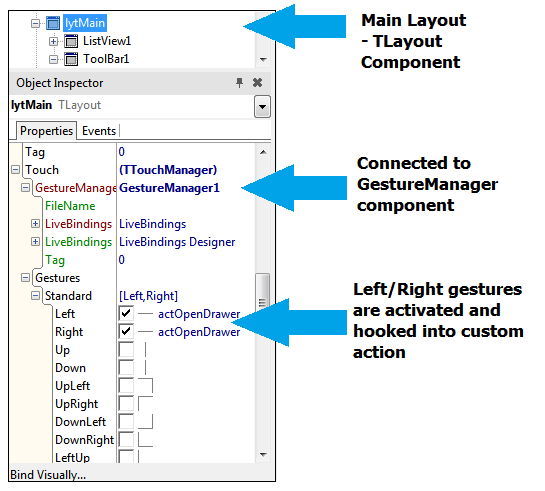The height and width of the screenshot is (491, 545).
Task: Click the (TTouchManager) value
Action: (168, 170)
